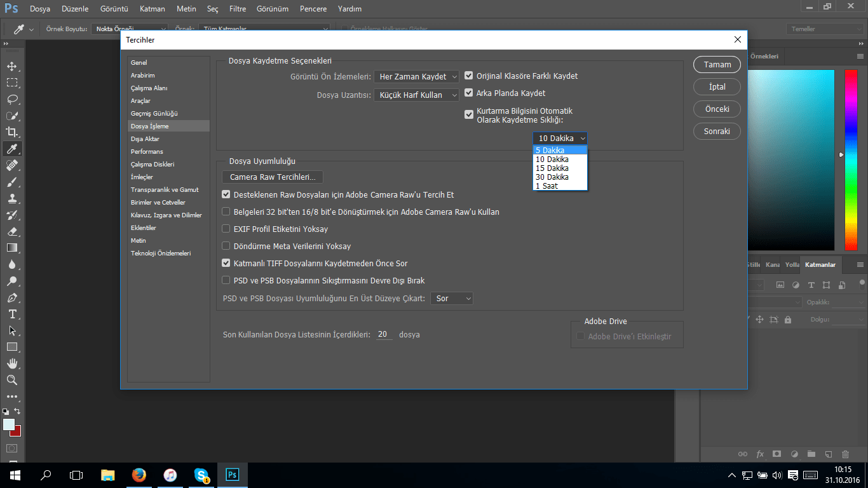
Task: Switch to the Katmanlar tab
Action: point(820,265)
